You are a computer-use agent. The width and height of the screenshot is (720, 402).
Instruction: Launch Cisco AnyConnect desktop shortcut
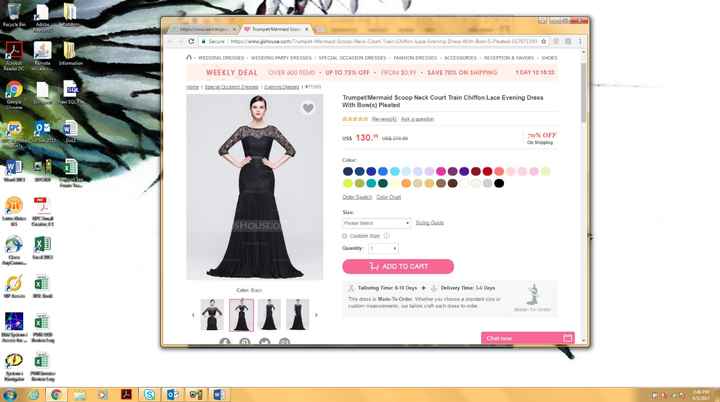[14, 251]
